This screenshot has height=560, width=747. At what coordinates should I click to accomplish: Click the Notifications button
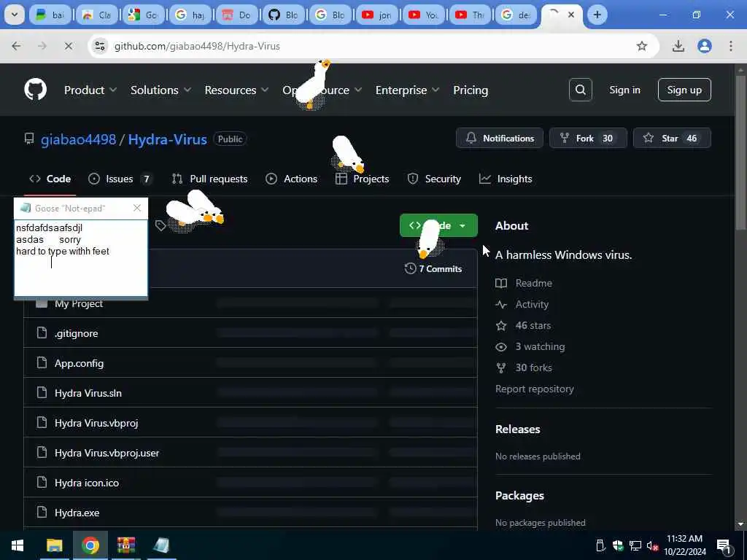[x=499, y=138]
